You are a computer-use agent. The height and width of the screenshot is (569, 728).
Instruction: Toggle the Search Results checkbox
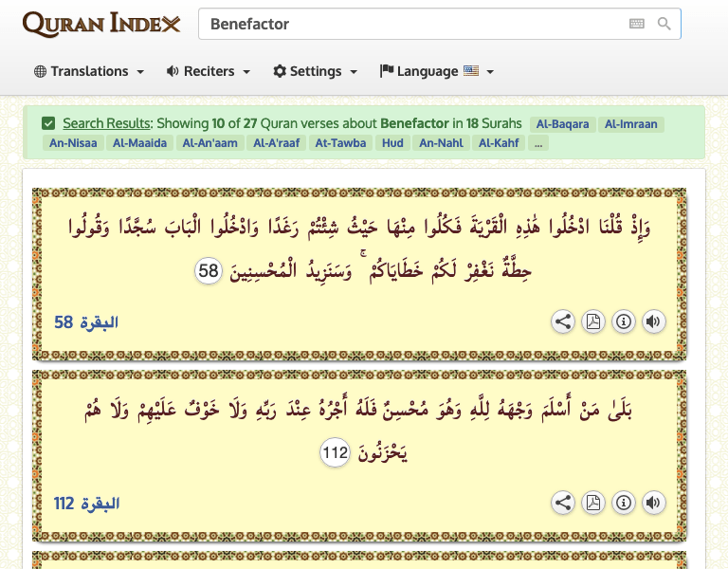(48, 123)
